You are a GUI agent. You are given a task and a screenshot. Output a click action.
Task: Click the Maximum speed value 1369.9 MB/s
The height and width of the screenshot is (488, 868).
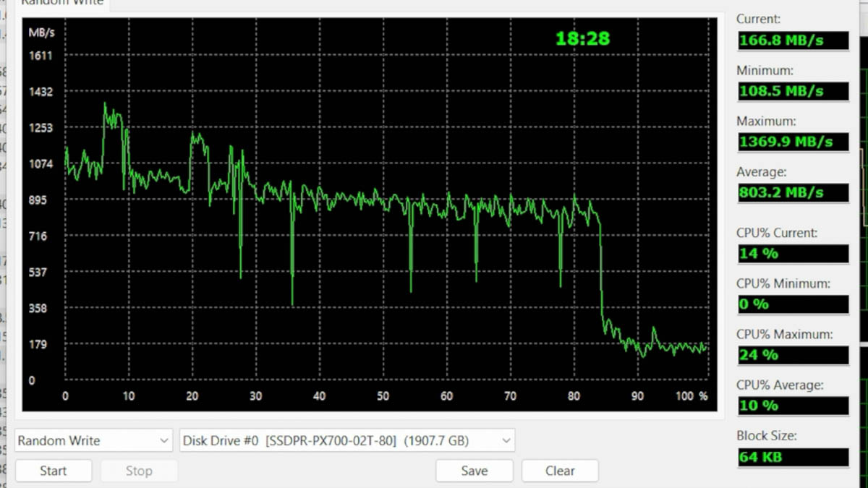793,142
